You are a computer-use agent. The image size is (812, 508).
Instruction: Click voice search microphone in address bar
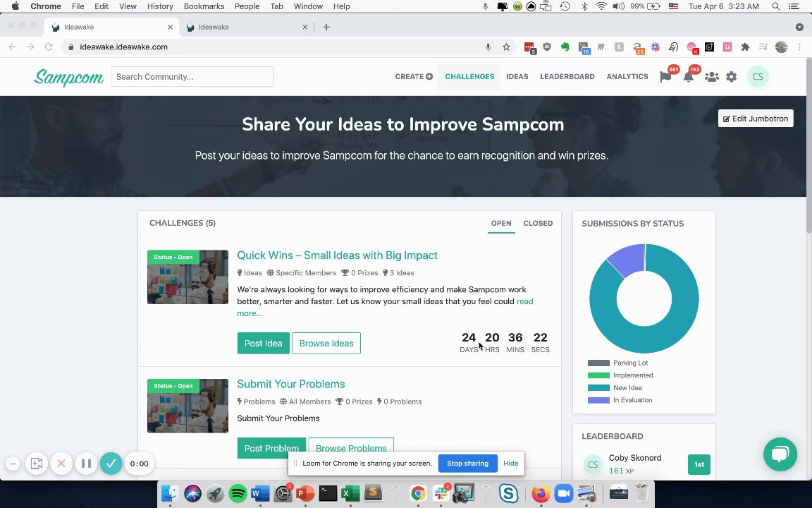488,47
